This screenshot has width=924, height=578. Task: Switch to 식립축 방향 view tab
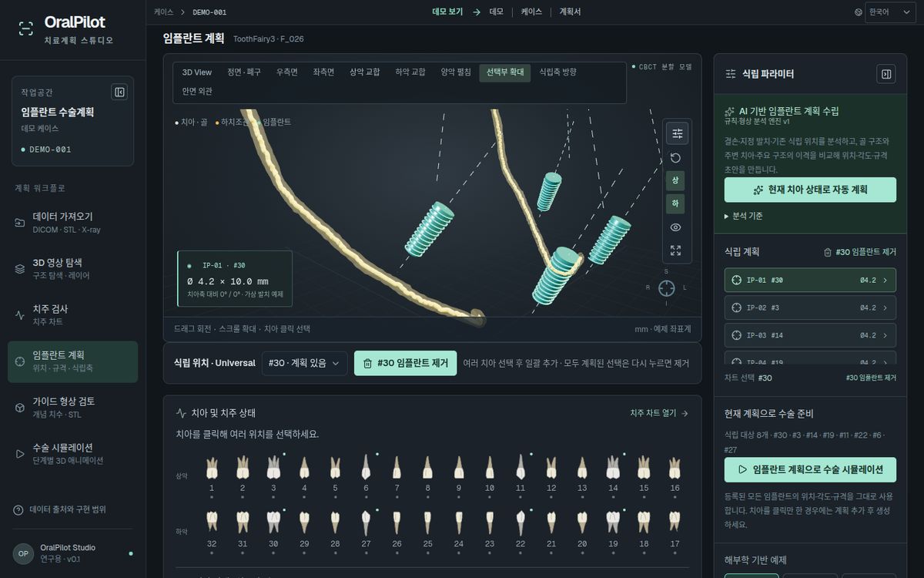pos(557,72)
